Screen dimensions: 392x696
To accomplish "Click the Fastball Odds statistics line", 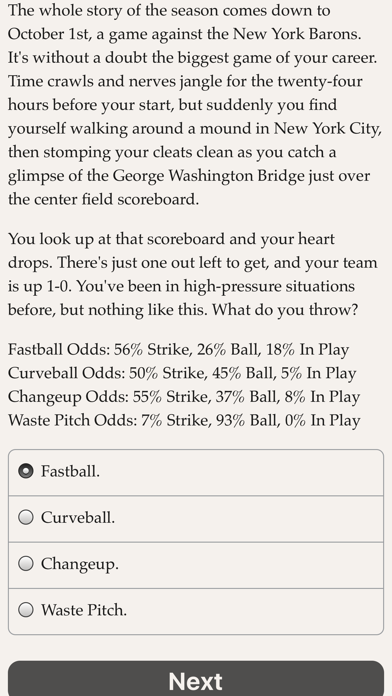I will pyautogui.click(x=178, y=350).
